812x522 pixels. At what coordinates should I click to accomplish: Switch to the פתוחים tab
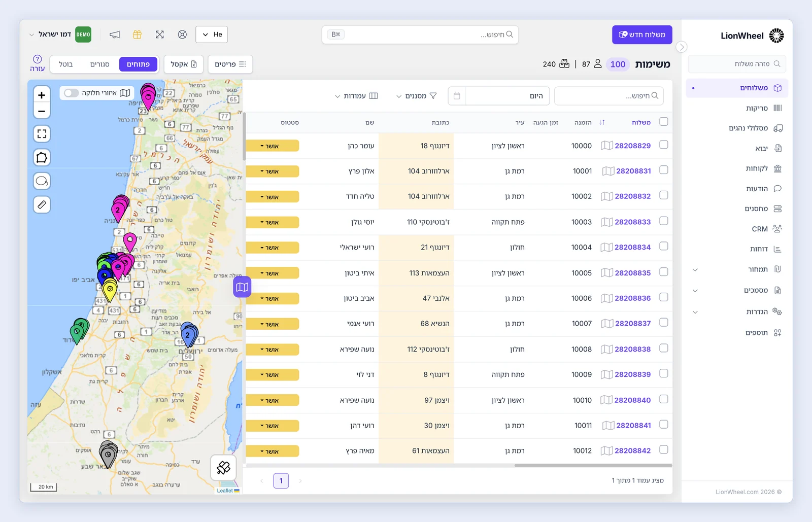[x=138, y=64]
